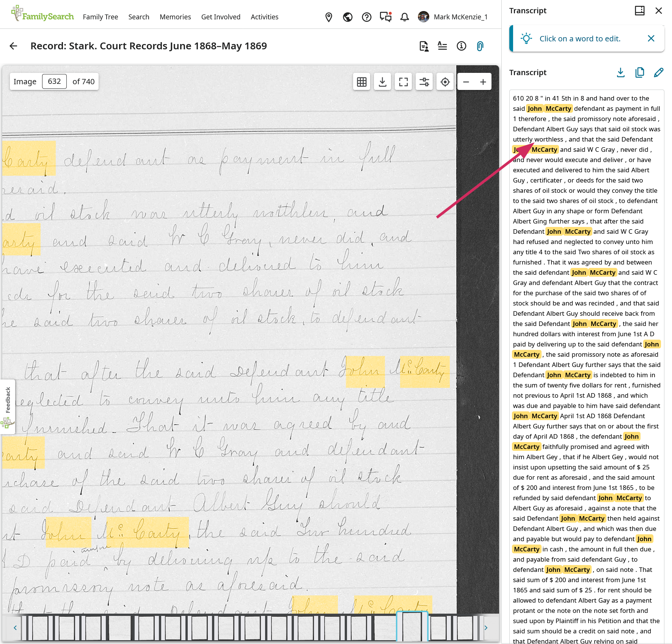This screenshot has height=644, width=672.
Task: Click the word 'protant' in transcript
Action: (x=523, y=611)
